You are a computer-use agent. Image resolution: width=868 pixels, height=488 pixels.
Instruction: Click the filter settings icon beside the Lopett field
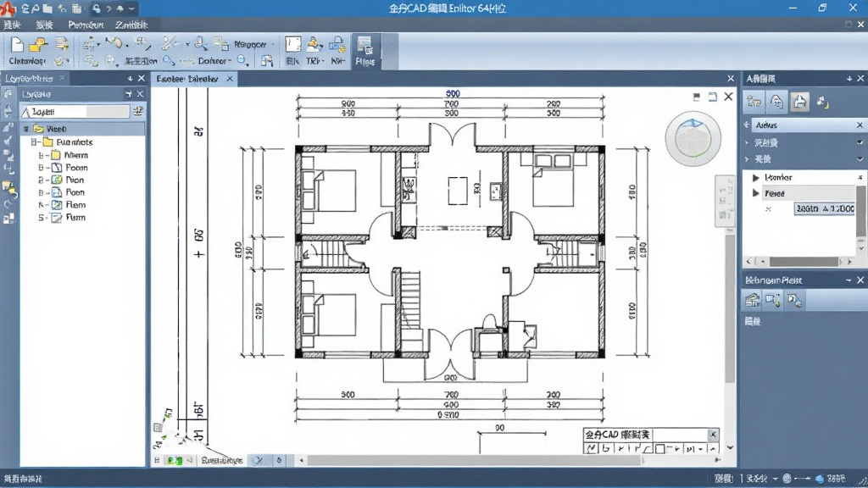[x=138, y=112]
